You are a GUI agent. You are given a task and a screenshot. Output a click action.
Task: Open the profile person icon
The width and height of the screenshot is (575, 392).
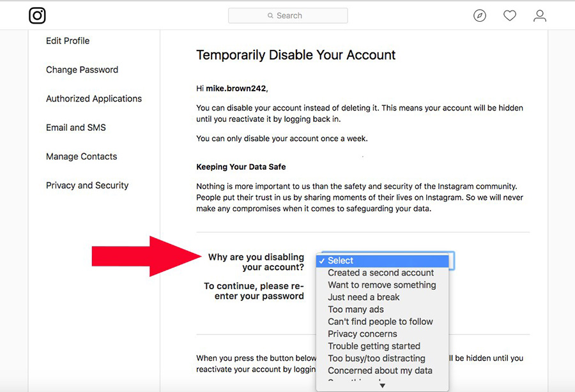[x=540, y=15]
